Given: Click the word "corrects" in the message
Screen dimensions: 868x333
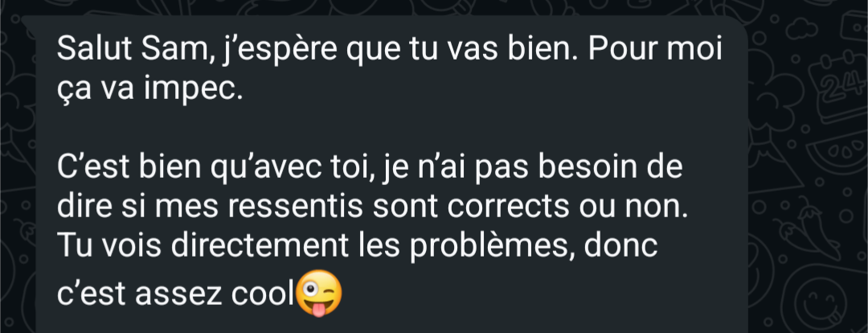Looking at the screenshot, I should [508, 207].
